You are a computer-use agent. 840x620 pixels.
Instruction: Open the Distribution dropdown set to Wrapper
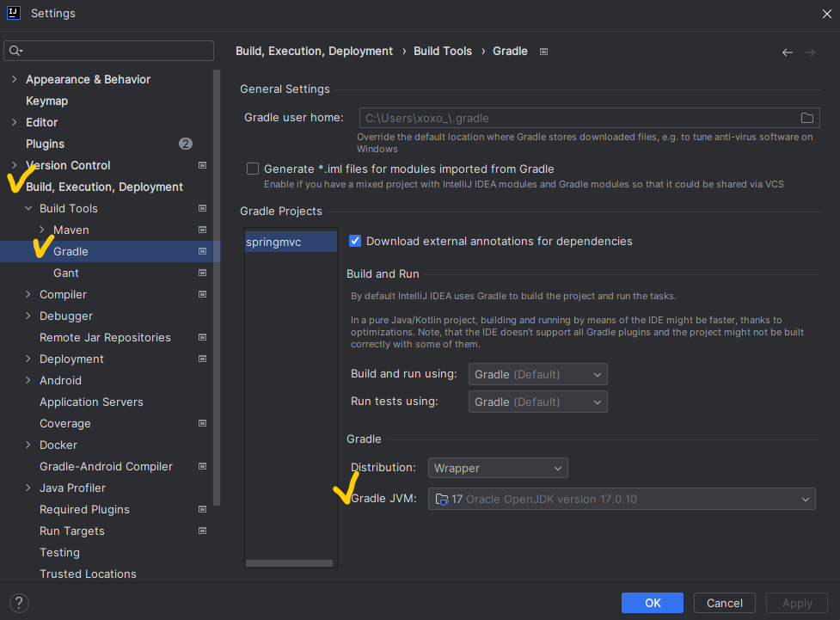[x=498, y=468]
